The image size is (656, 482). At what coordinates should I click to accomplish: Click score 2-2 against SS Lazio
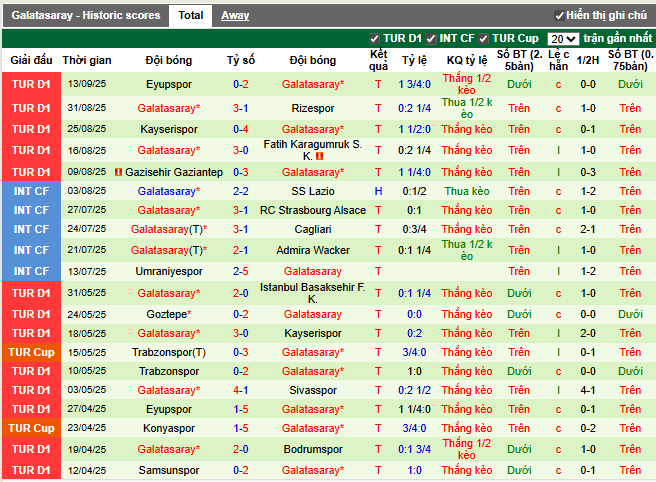241,191
